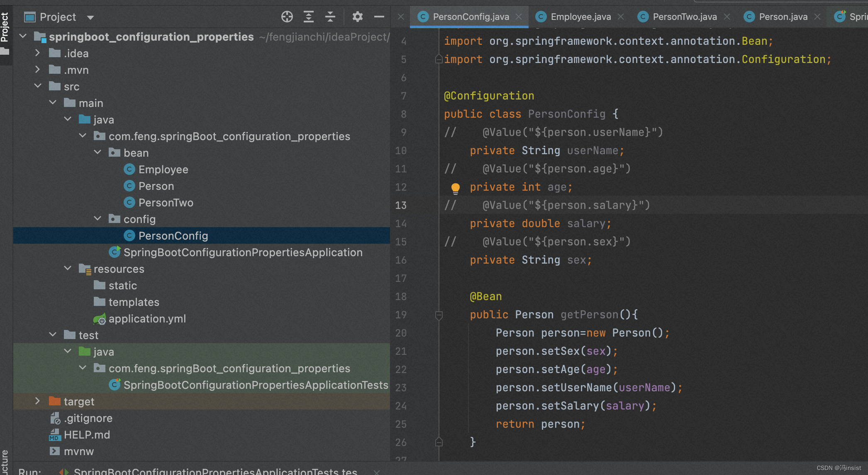Screen dimensions: 868x475
Task: Click the yellow lightbulb intention icon
Action: point(455,188)
